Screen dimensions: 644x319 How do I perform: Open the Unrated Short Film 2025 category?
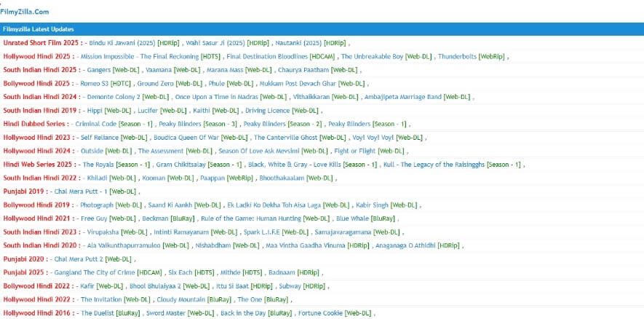43,43
